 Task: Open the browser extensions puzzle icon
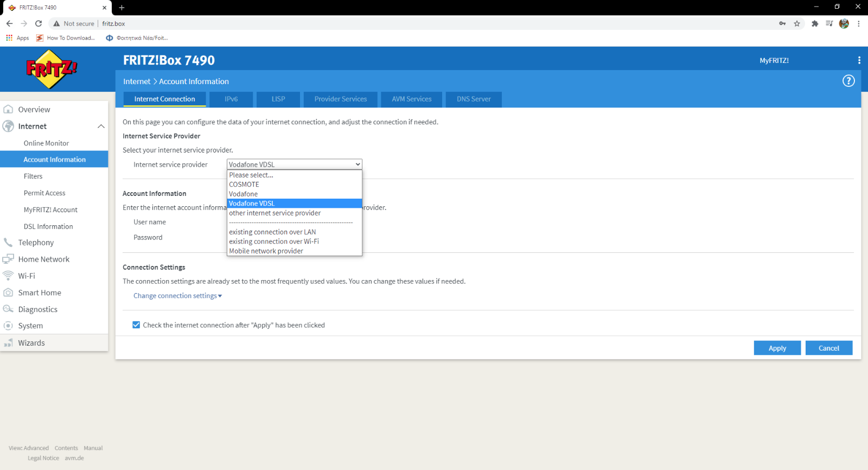point(815,23)
